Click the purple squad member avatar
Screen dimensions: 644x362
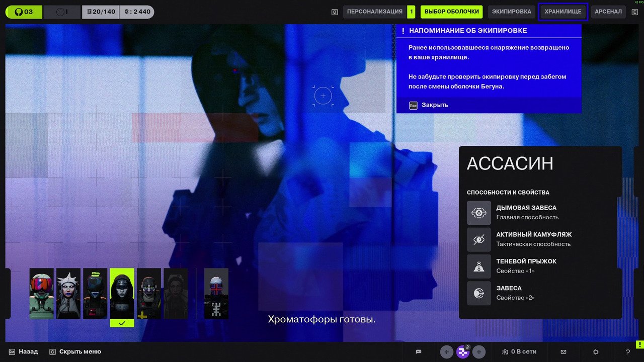click(x=463, y=352)
